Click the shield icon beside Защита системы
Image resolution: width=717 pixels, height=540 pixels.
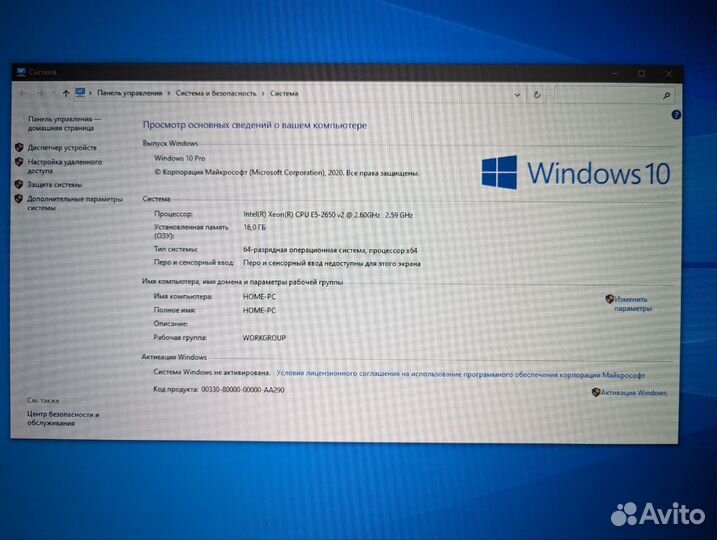point(18,184)
